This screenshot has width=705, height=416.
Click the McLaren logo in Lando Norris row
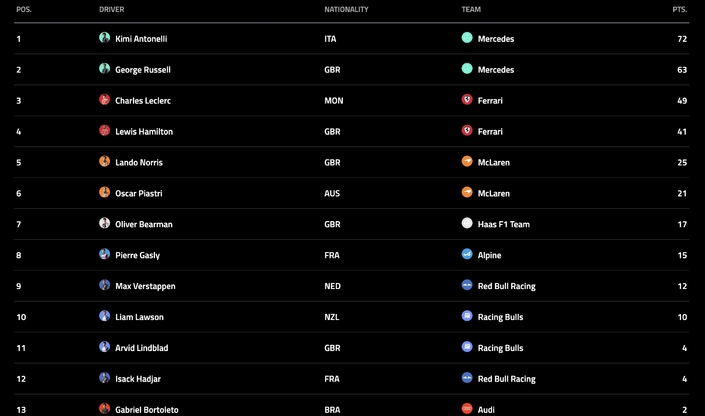pyautogui.click(x=467, y=162)
